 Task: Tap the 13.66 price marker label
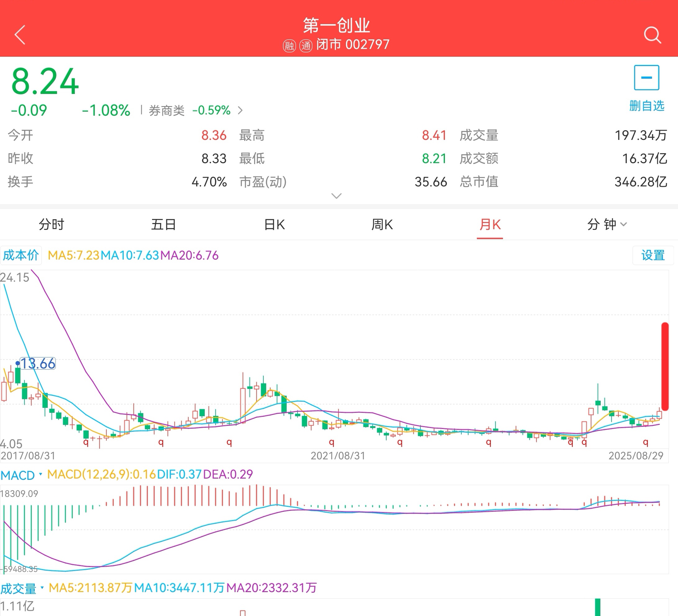pyautogui.click(x=38, y=364)
